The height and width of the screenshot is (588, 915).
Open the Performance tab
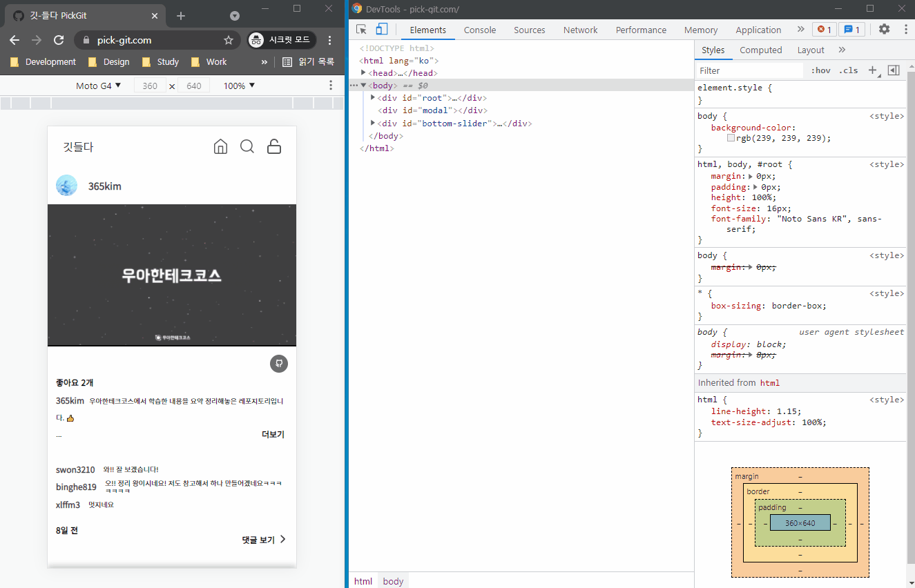click(641, 30)
